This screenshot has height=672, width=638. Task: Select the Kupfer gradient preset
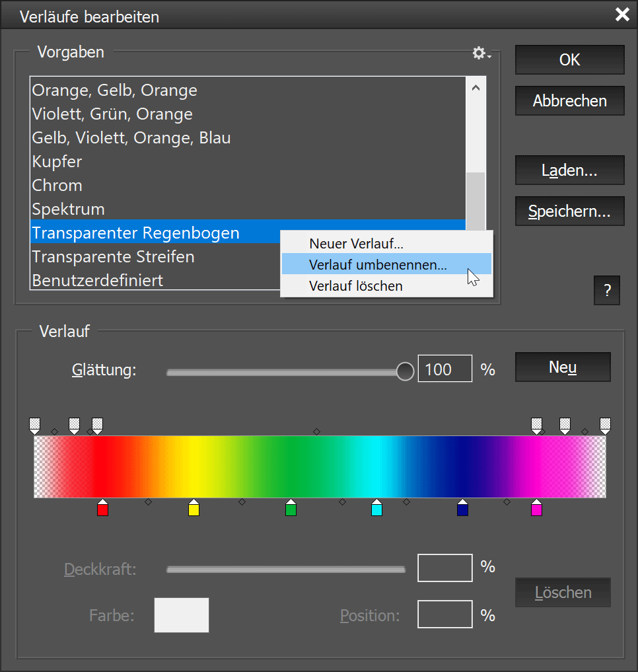pyautogui.click(x=57, y=162)
